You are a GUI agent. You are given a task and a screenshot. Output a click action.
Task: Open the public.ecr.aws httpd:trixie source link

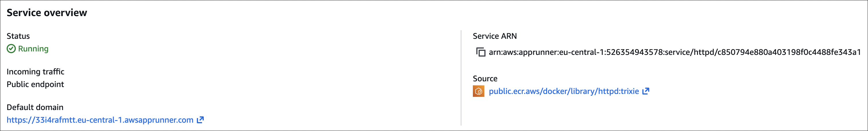564,91
